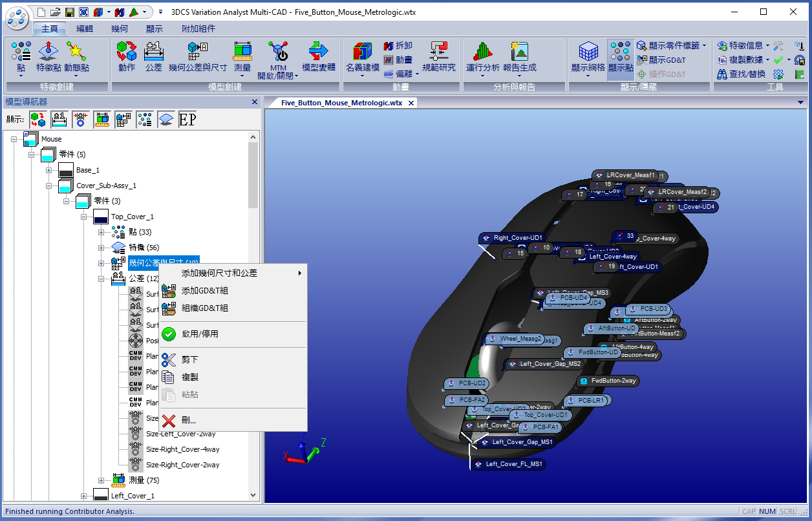Viewport: 812px width, 521px height.
Task: Choose 刪... in the context menu
Action: coord(233,420)
